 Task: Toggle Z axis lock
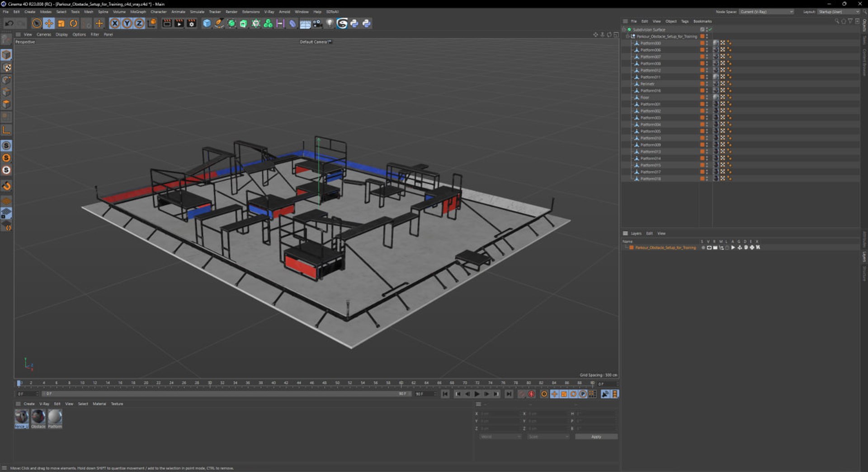(x=139, y=24)
